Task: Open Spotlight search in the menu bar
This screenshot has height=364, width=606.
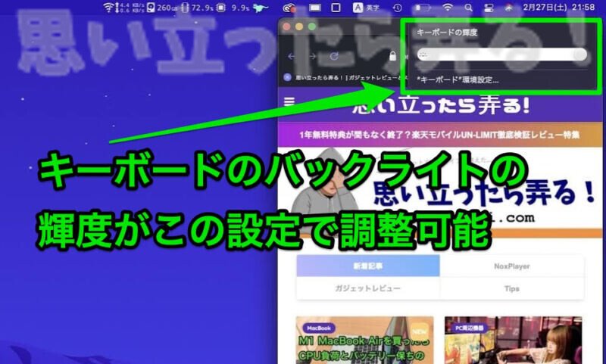Action: click(468, 8)
